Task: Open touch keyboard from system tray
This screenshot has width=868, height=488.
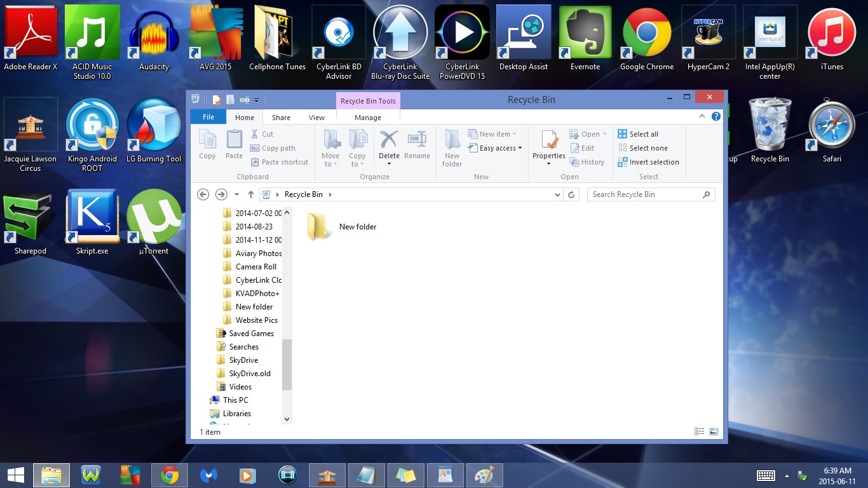Action: [766, 475]
